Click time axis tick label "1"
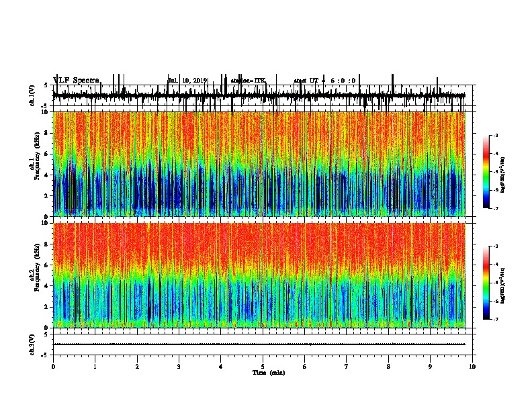This screenshot has width=532, height=411. click(x=95, y=367)
